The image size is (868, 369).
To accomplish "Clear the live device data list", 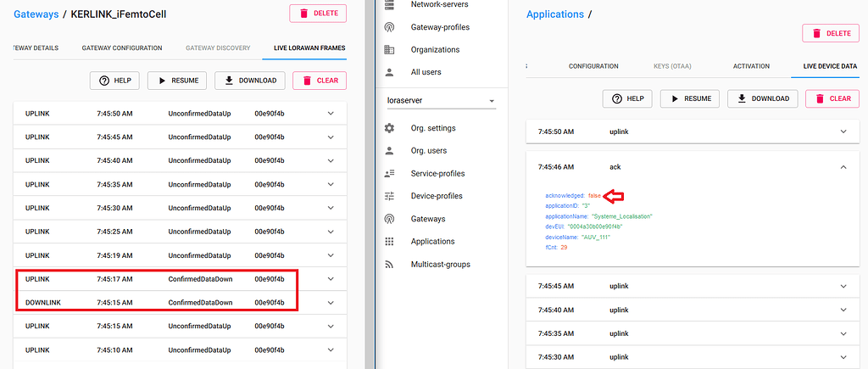I will 832,98.
